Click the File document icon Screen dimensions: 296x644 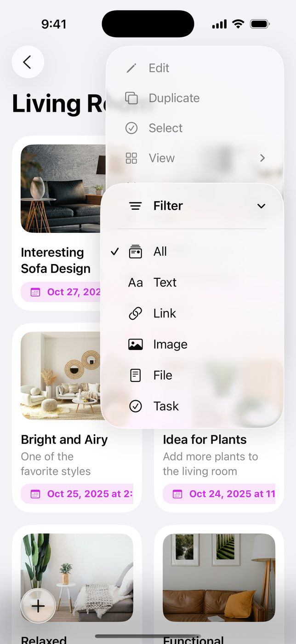tap(135, 375)
